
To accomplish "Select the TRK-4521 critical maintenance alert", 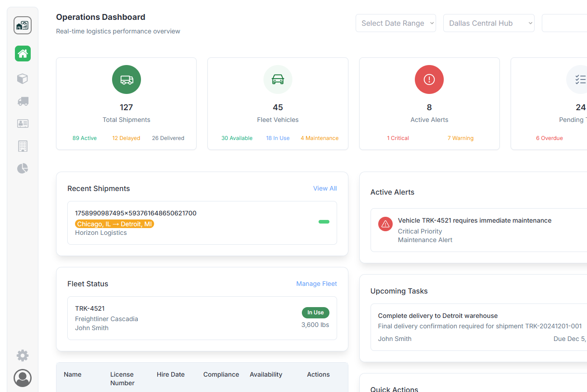I will (x=474, y=229).
